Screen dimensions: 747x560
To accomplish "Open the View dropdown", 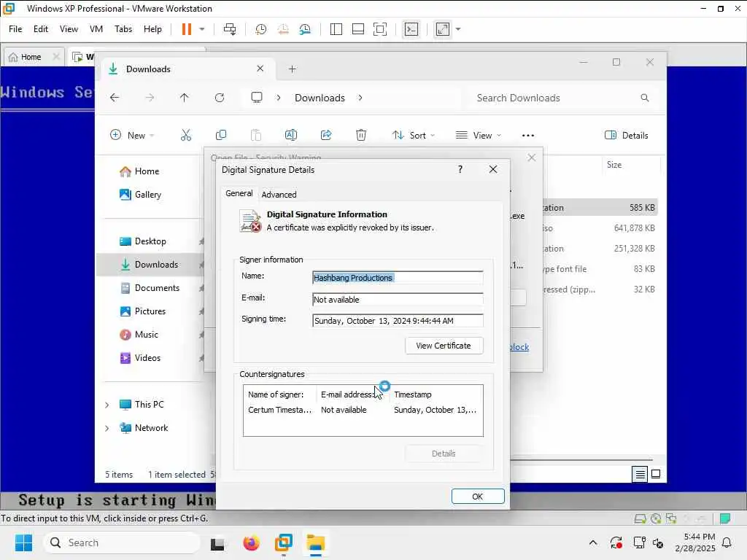I will click(479, 135).
